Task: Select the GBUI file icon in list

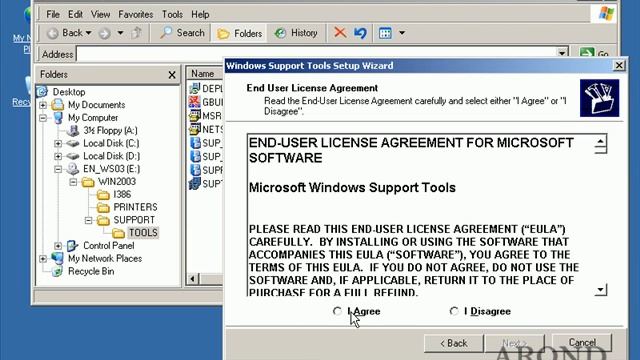Action: 195,101
